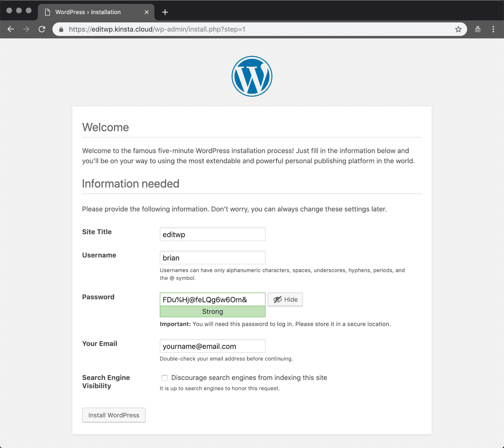504x448 pixels.
Task: Reload the current page
Action: coord(42,29)
